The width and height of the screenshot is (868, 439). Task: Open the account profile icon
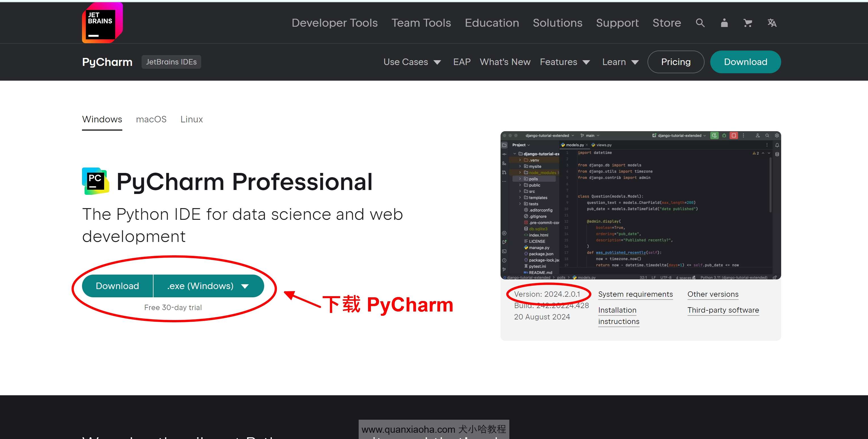724,23
